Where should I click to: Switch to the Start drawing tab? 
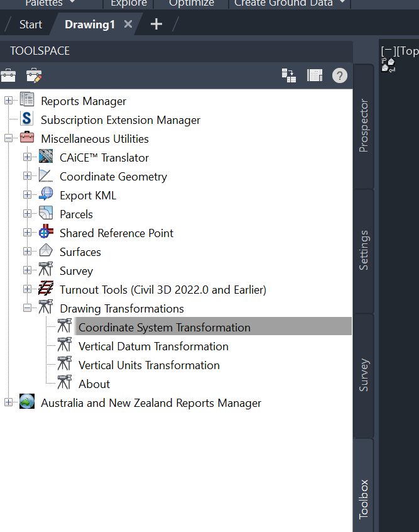click(30, 25)
